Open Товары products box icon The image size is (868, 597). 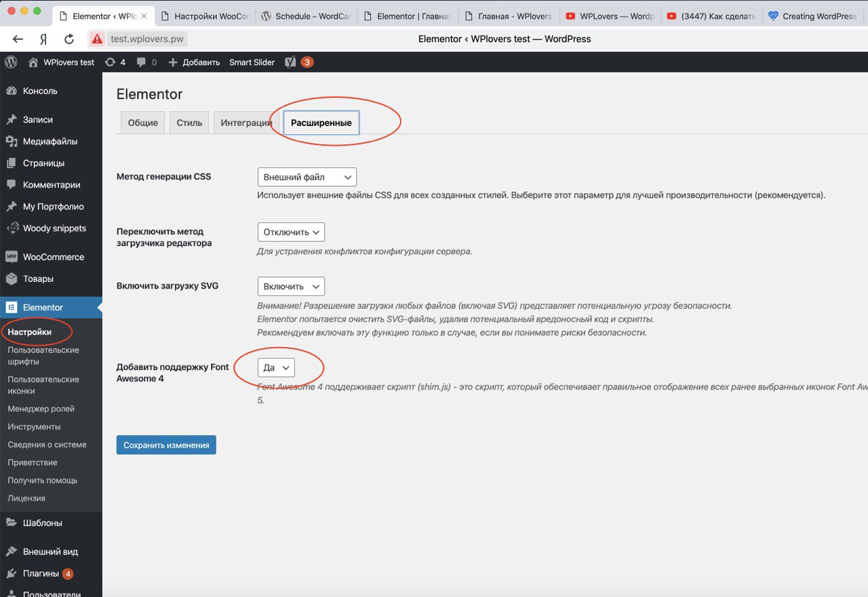tap(11, 279)
